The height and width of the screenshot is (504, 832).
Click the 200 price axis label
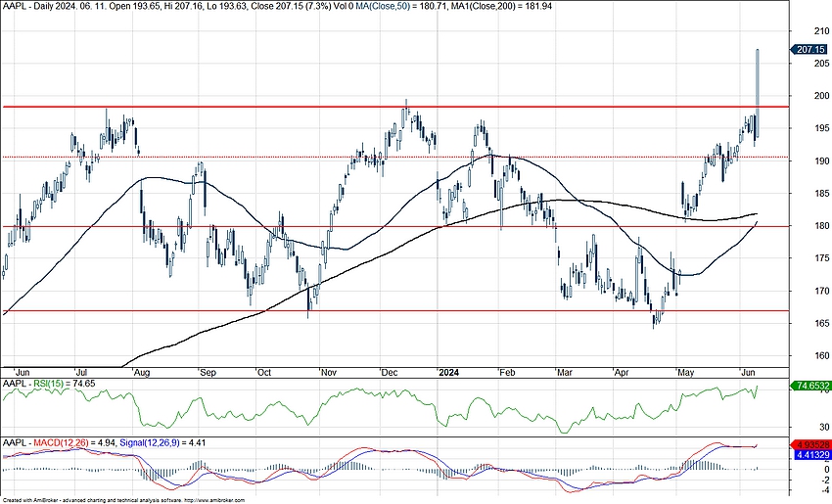click(x=822, y=96)
